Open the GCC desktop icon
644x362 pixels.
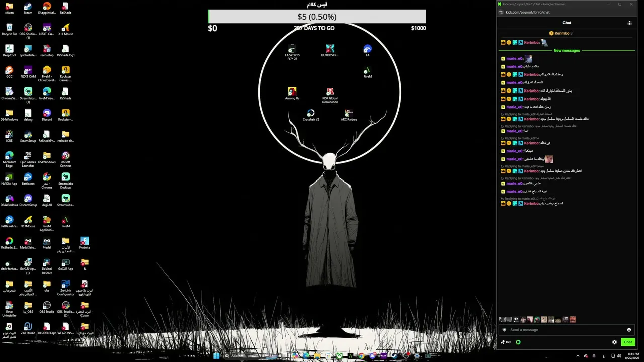coord(9,72)
